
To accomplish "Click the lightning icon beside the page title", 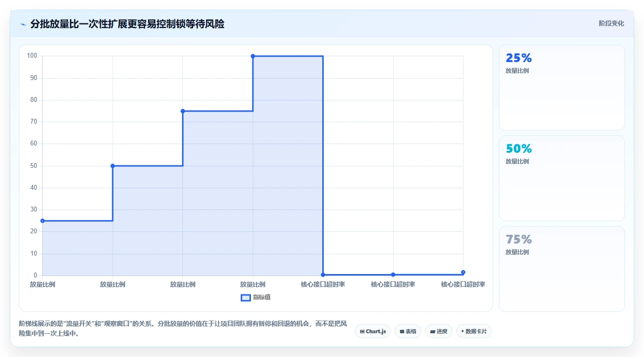I will (x=23, y=24).
